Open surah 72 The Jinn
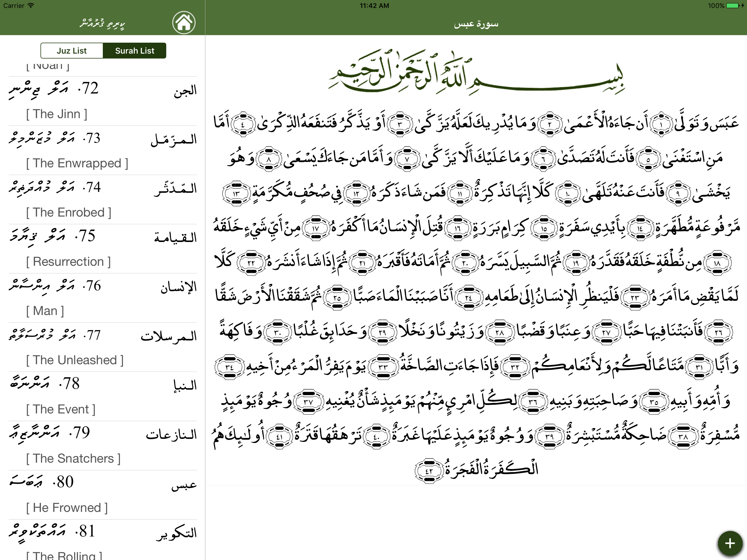Image resolution: width=747 pixels, height=560 pixels. [x=103, y=101]
